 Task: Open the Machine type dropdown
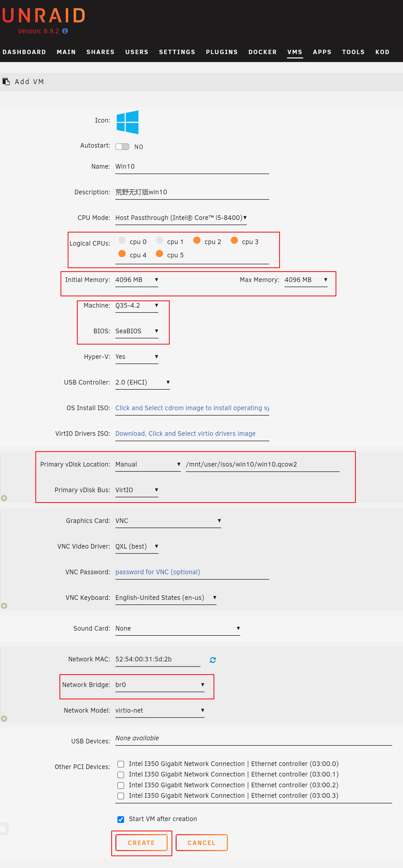[x=137, y=306]
